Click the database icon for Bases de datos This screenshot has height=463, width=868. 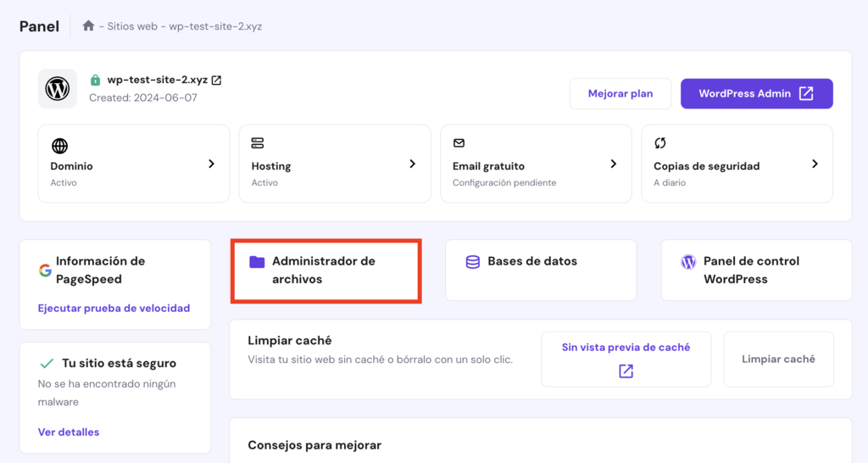tap(473, 262)
